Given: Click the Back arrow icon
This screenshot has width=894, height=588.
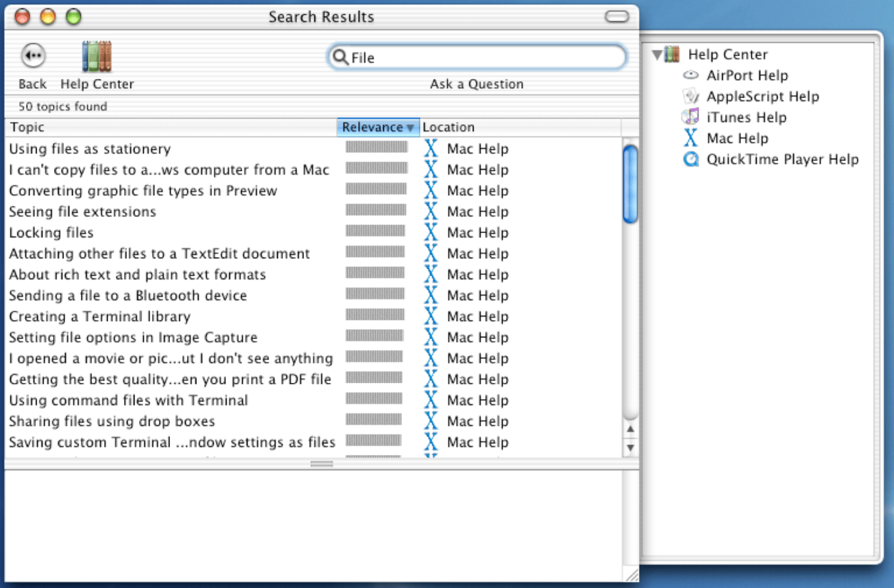Looking at the screenshot, I should [33, 56].
